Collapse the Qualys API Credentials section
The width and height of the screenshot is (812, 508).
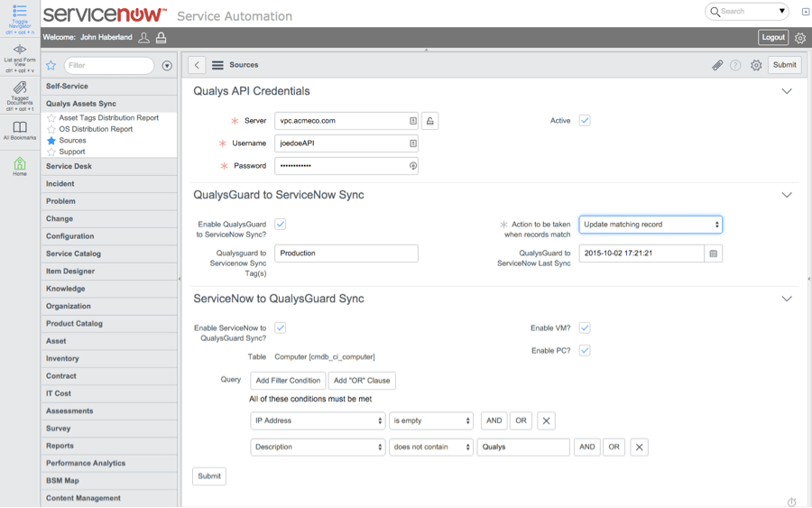[787, 91]
